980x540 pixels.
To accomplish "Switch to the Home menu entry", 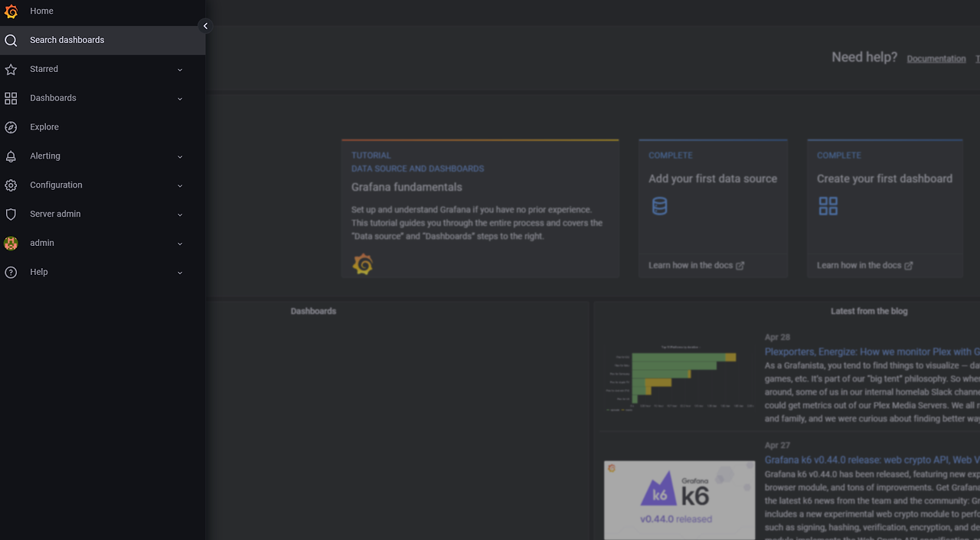I will (x=41, y=11).
